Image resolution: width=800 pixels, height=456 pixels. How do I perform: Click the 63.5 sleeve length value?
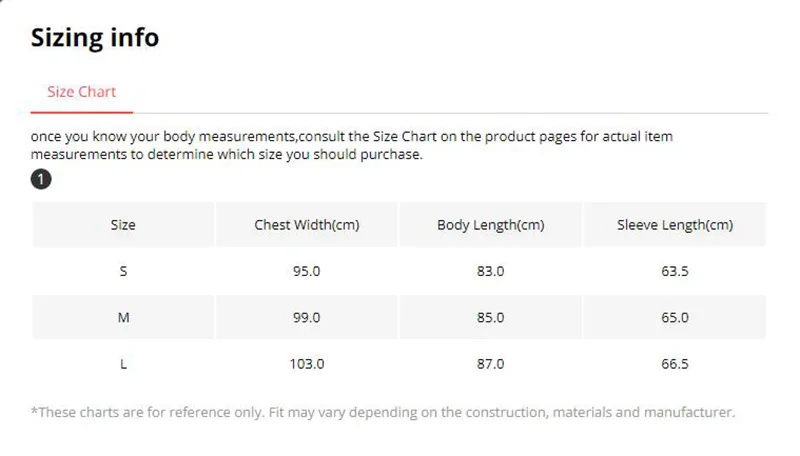coord(674,271)
